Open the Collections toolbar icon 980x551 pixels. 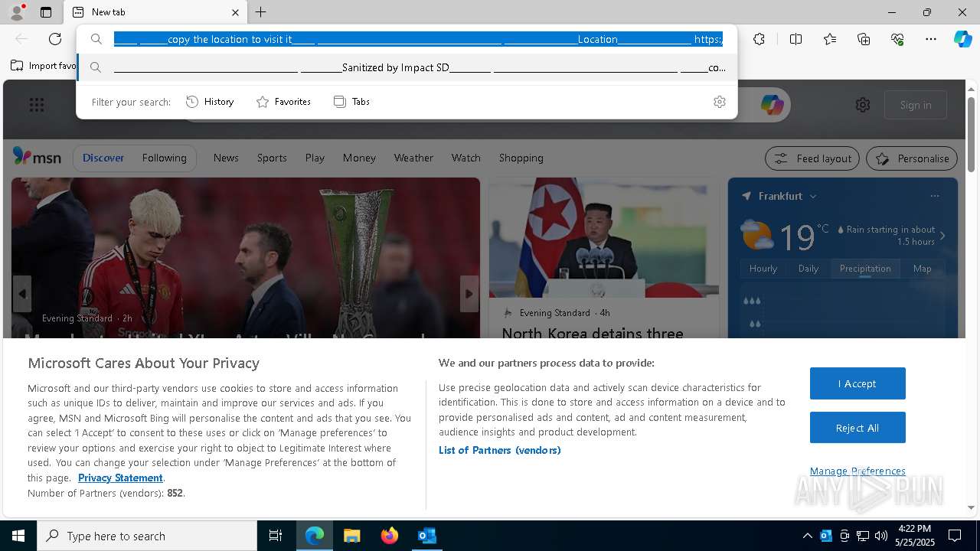864,39
